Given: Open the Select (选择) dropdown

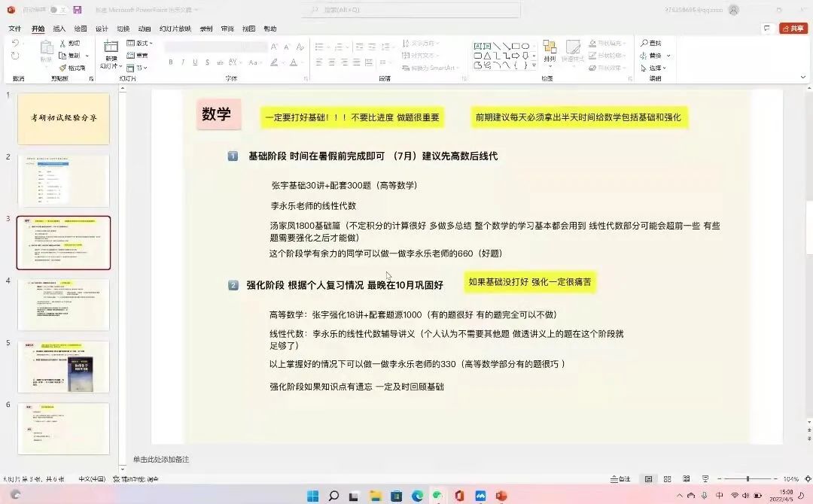Looking at the screenshot, I should pos(656,68).
